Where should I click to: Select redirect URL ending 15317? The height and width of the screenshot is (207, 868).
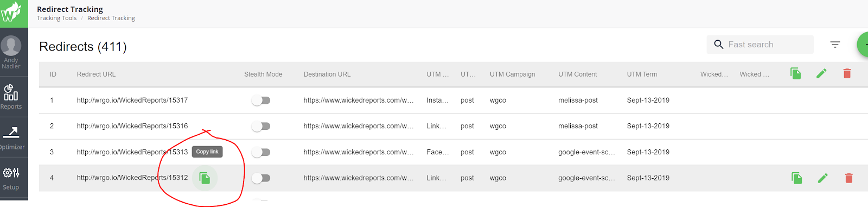coord(132,100)
